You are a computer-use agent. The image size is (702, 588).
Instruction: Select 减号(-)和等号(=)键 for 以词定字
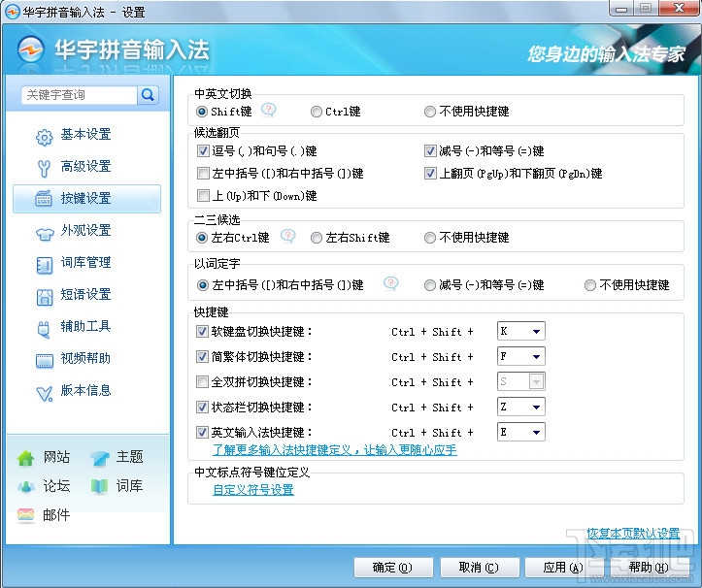484,285
